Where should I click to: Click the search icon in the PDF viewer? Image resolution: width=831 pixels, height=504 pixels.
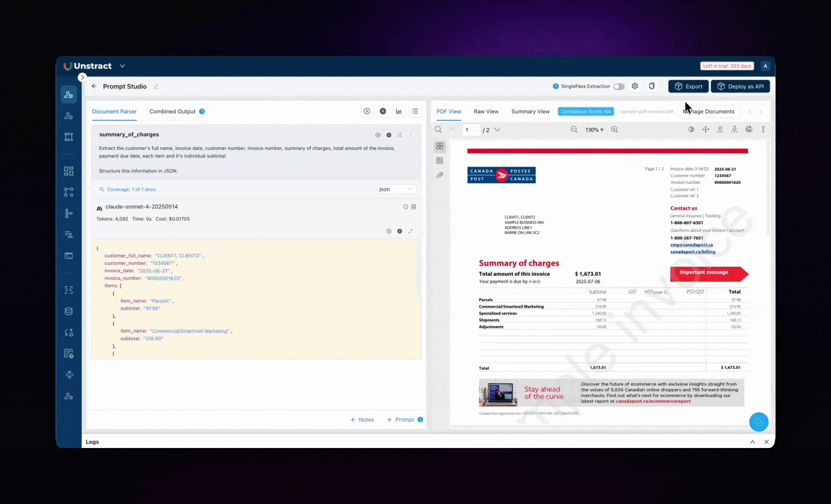click(438, 130)
